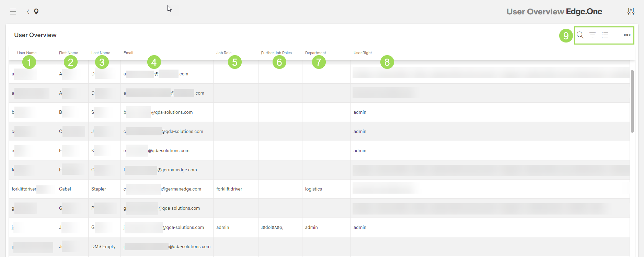Click the logistics department cell
Screen dimensions: 644x257
tap(313, 189)
